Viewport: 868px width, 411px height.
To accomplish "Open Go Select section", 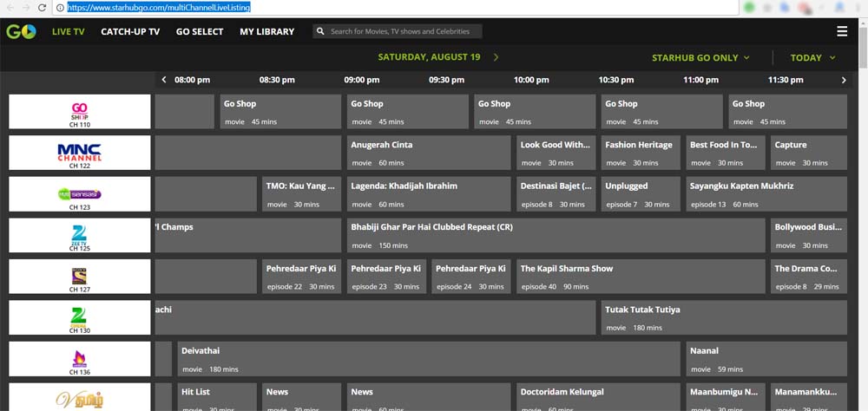I will pyautogui.click(x=200, y=31).
